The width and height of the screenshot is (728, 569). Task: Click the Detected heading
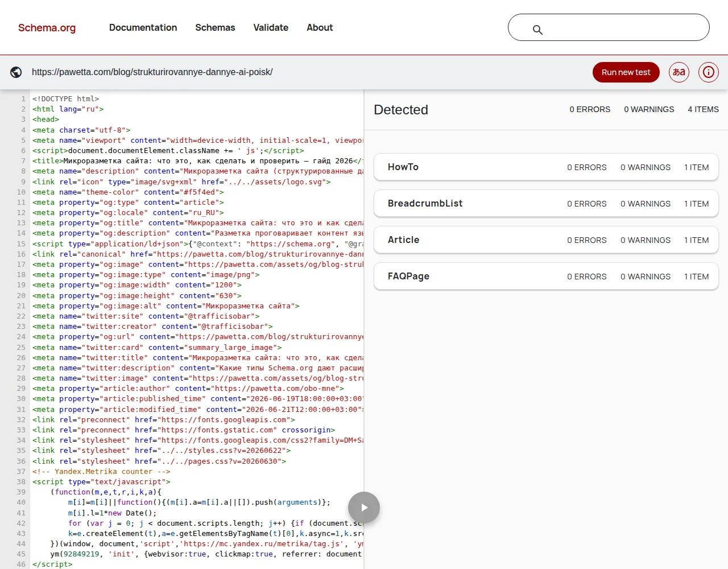[x=401, y=110]
